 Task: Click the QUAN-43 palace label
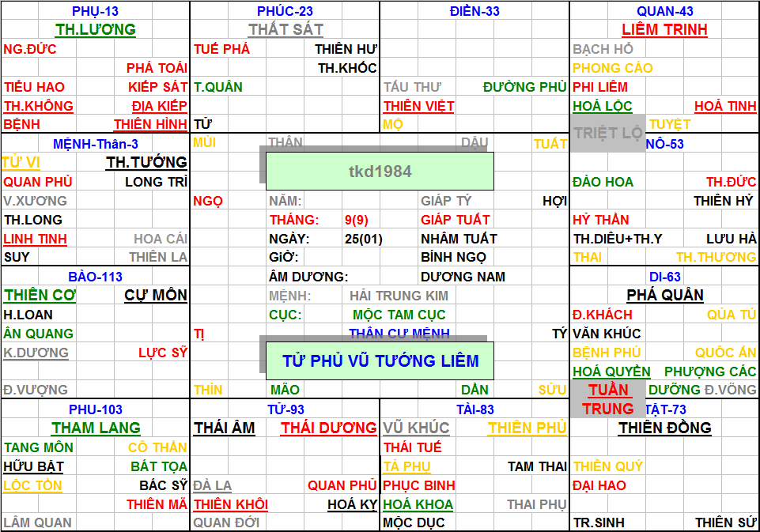(x=664, y=11)
